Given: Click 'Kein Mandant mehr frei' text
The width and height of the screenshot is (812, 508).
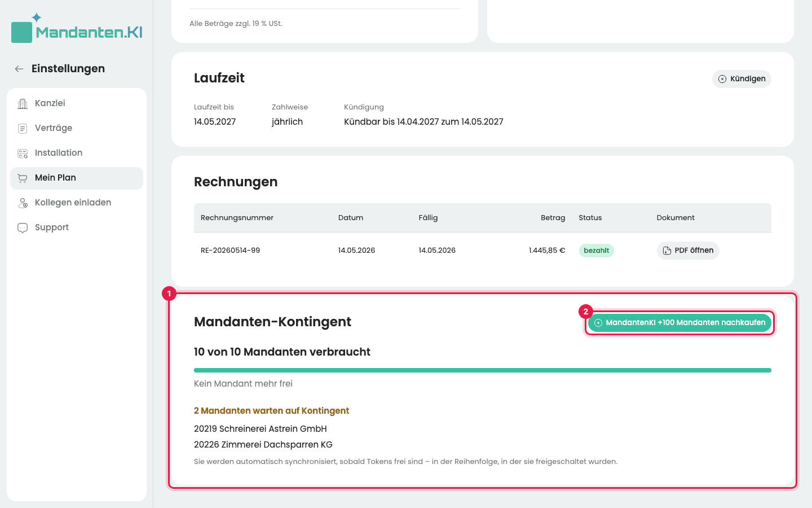Looking at the screenshot, I should (x=243, y=384).
